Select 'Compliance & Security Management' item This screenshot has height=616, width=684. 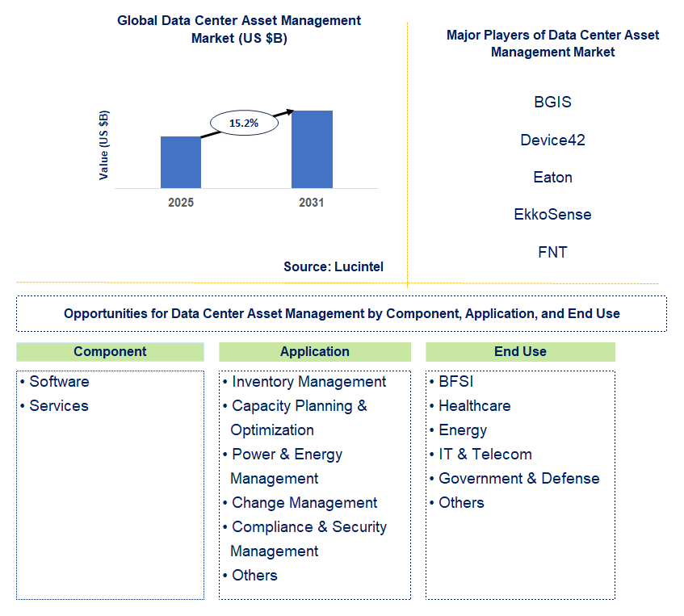pyautogui.click(x=308, y=539)
